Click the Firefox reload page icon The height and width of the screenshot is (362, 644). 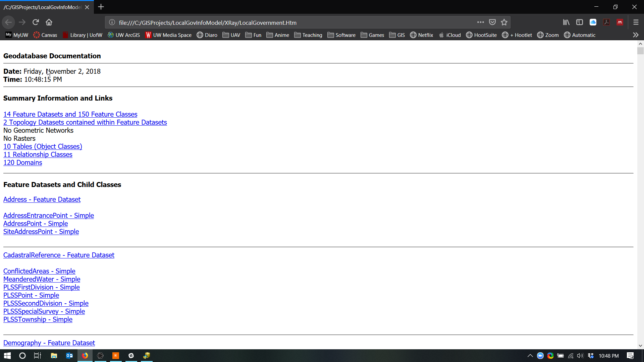point(36,22)
